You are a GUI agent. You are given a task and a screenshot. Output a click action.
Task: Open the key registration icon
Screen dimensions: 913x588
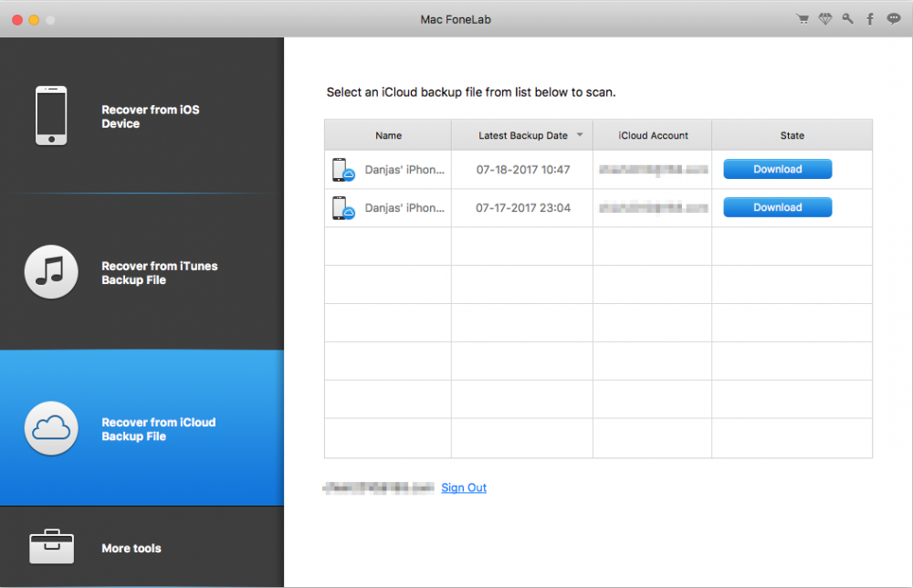(x=848, y=19)
